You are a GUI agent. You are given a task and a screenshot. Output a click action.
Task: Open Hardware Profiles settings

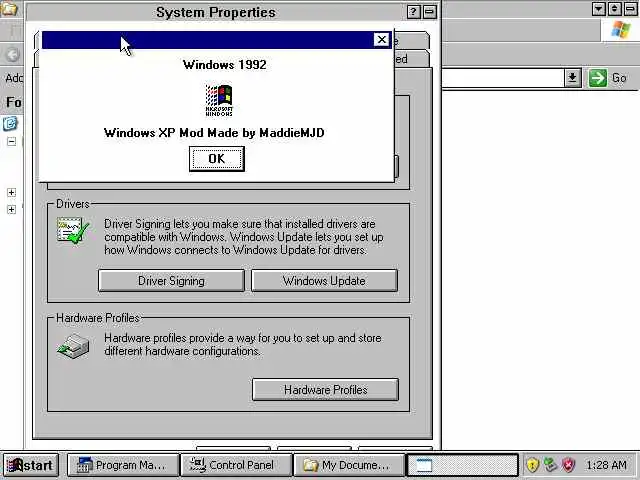[x=325, y=389]
